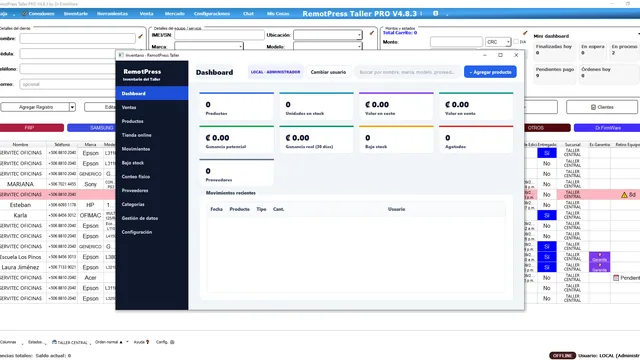Click the IMEI/SN input field
This screenshot has height=360, width=640.
point(219,35)
